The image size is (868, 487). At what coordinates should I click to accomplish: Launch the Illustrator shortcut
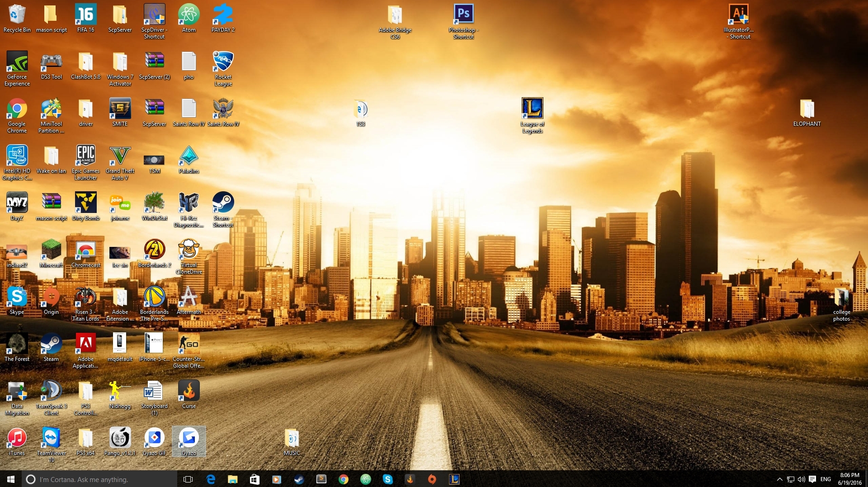[x=738, y=22]
